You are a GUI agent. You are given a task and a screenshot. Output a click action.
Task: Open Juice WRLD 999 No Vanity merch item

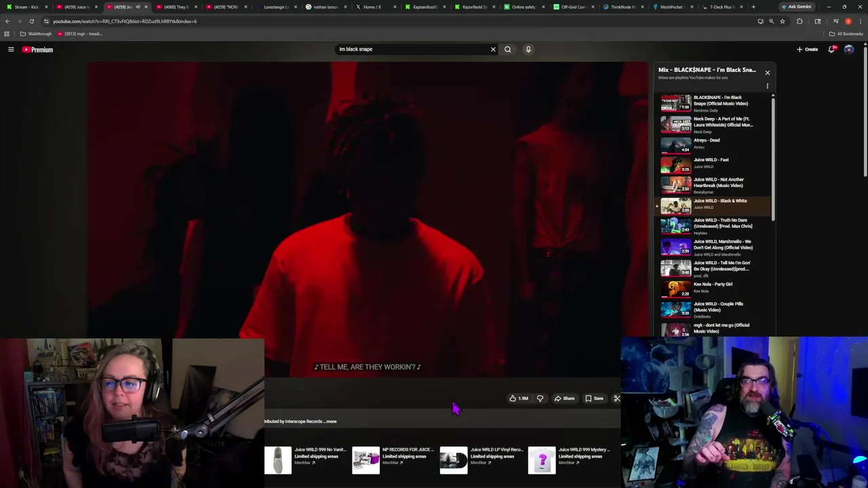pyautogui.click(x=305, y=460)
